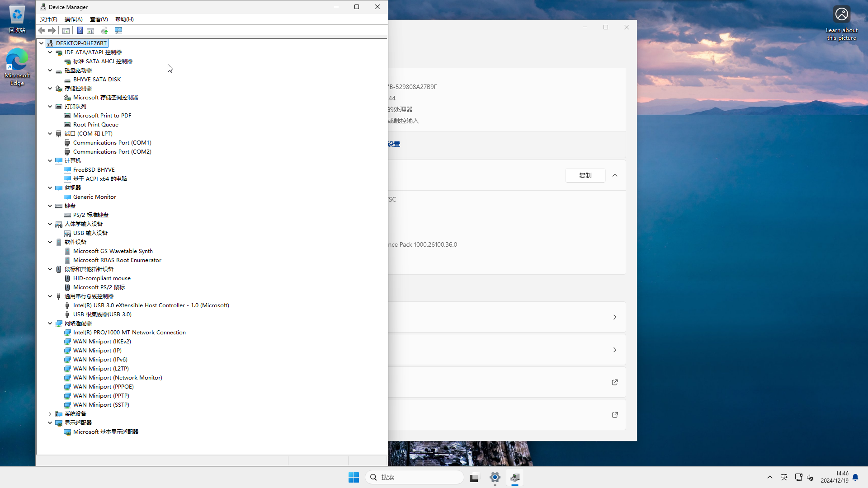Select FreeBSD BHYVE

coord(94,170)
